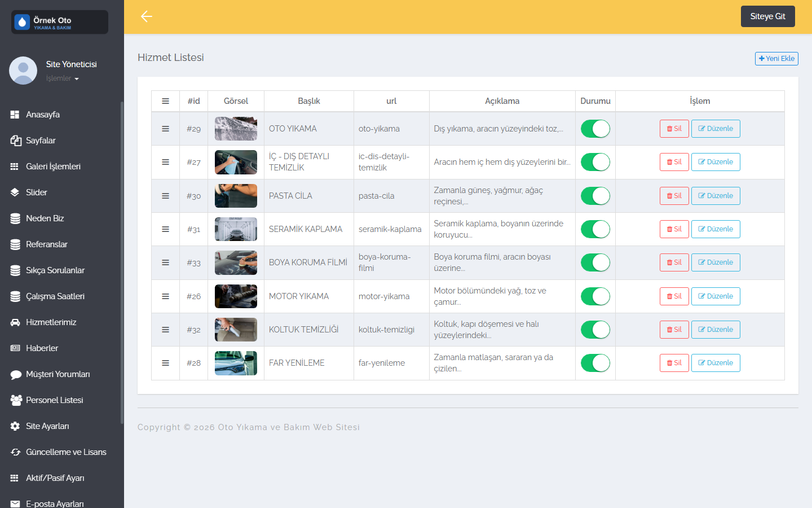Delete the OTO YIKAMA service with Sil
The height and width of the screenshot is (508, 812).
[x=674, y=129]
